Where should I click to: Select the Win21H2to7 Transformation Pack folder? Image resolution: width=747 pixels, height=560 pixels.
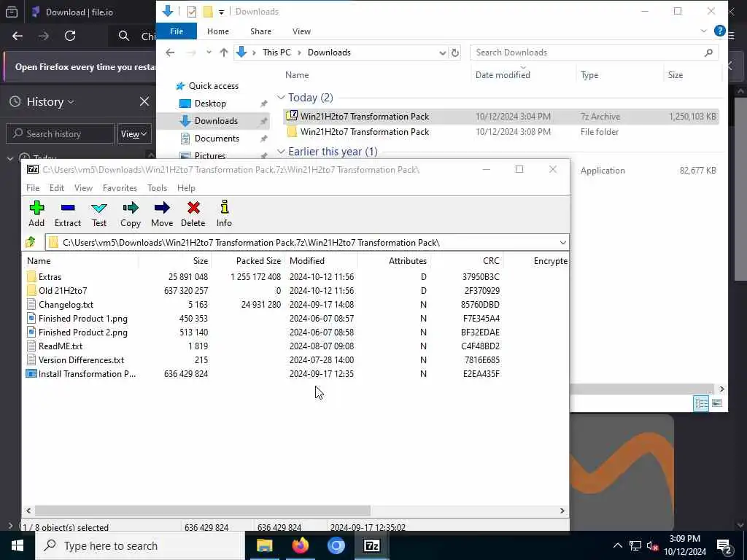tap(500, 131)
